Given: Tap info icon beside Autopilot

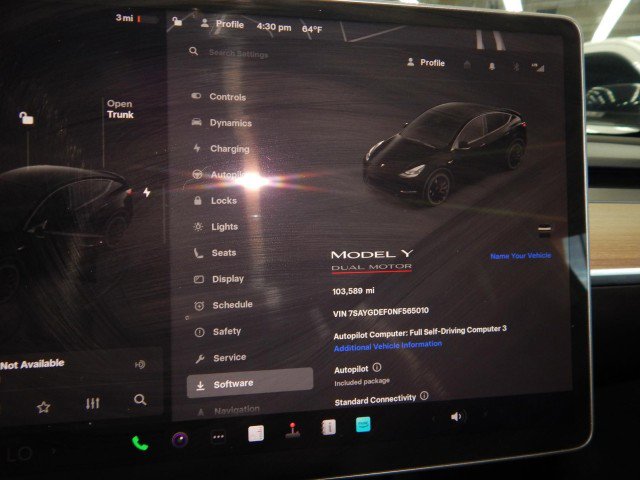Looking at the screenshot, I should (x=376, y=369).
